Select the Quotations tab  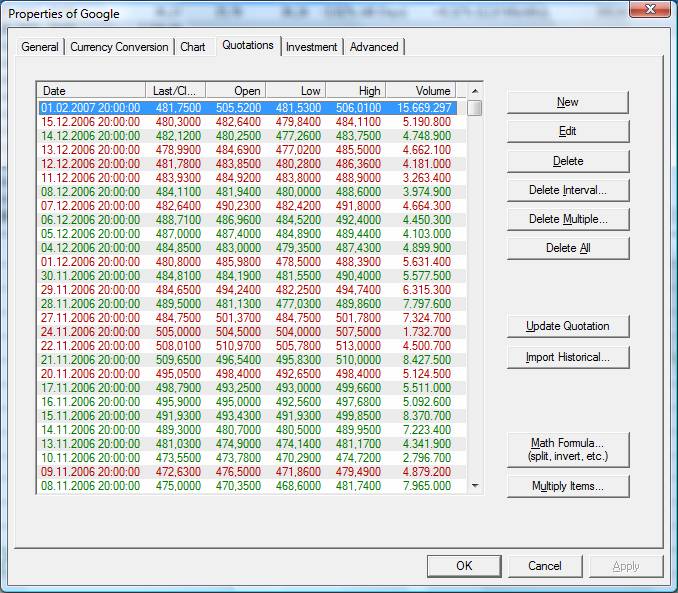(x=248, y=45)
